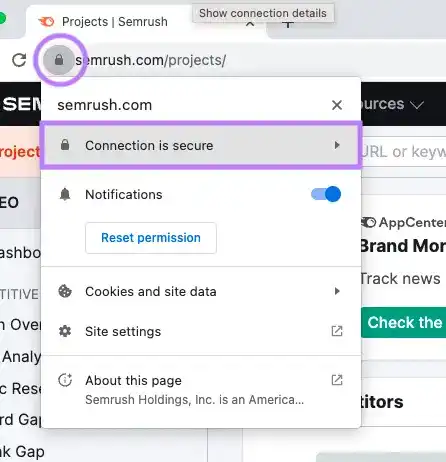
Task: Open About this page external link icon
Action: tap(337, 380)
